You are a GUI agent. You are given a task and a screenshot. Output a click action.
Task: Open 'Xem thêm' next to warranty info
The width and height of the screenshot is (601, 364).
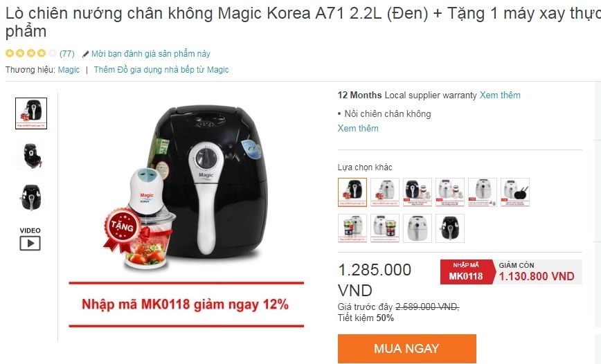point(500,95)
